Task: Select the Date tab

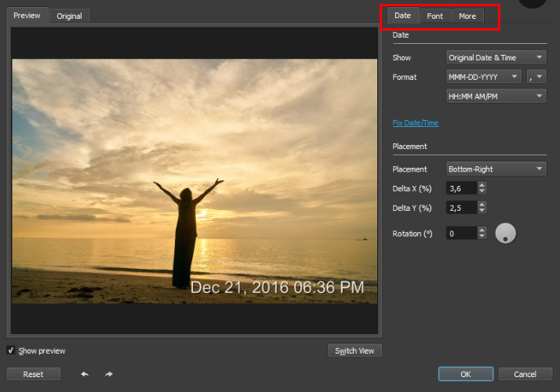Action: tap(402, 16)
